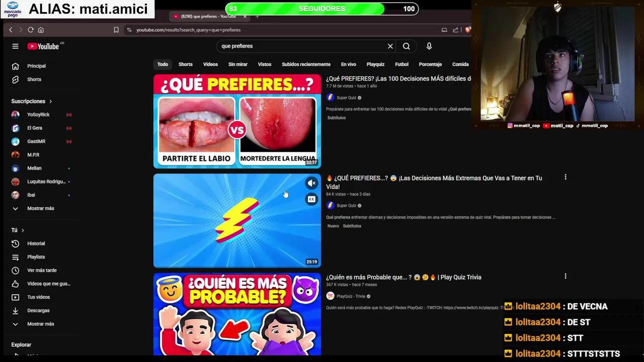Open ¿Quién es más probable thumbnail
Screen dimensions: 644x362
point(237,314)
